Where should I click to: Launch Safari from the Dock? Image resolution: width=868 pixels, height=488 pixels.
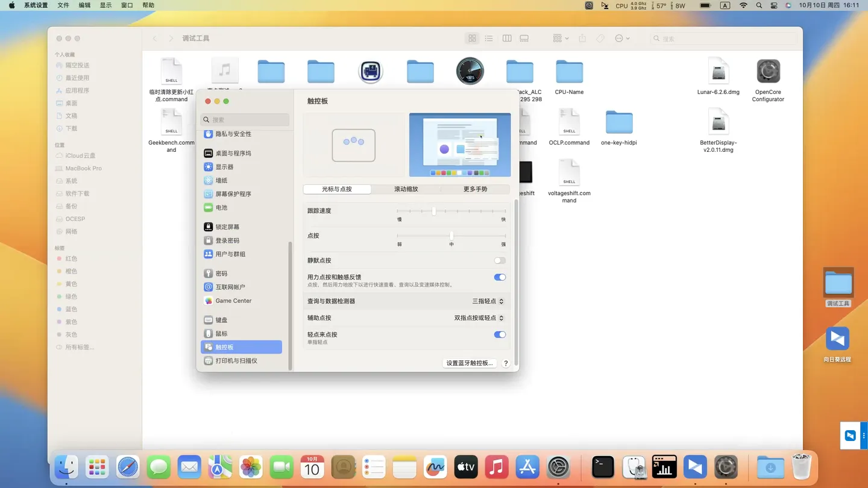pyautogui.click(x=128, y=467)
